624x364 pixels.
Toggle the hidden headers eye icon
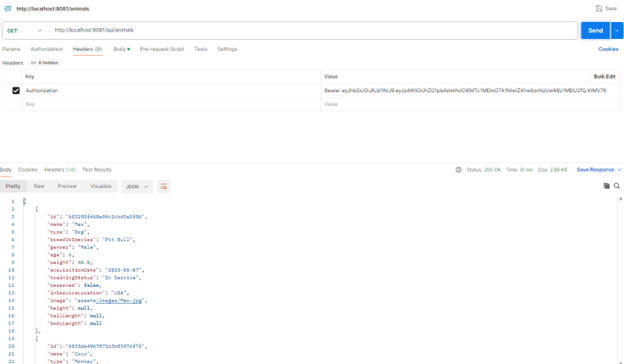pyautogui.click(x=33, y=63)
